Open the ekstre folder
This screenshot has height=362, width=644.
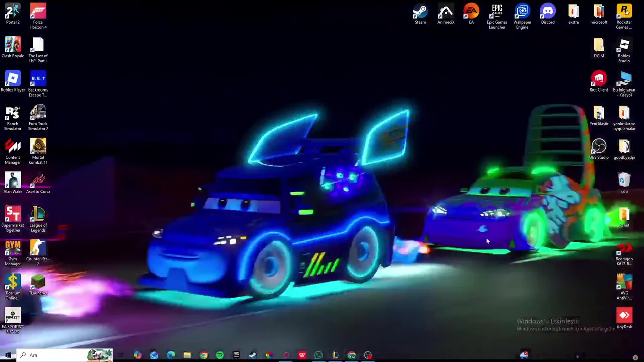(x=573, y=14)
